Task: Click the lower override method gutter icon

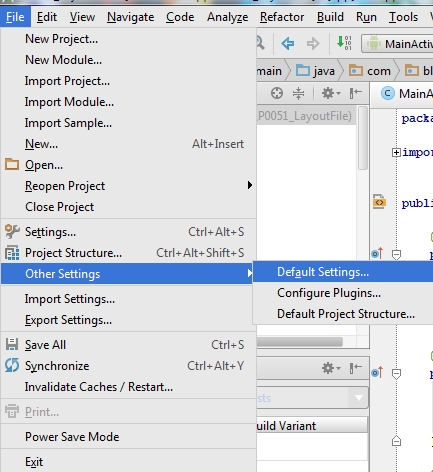Action: click(x=377, y=372)
